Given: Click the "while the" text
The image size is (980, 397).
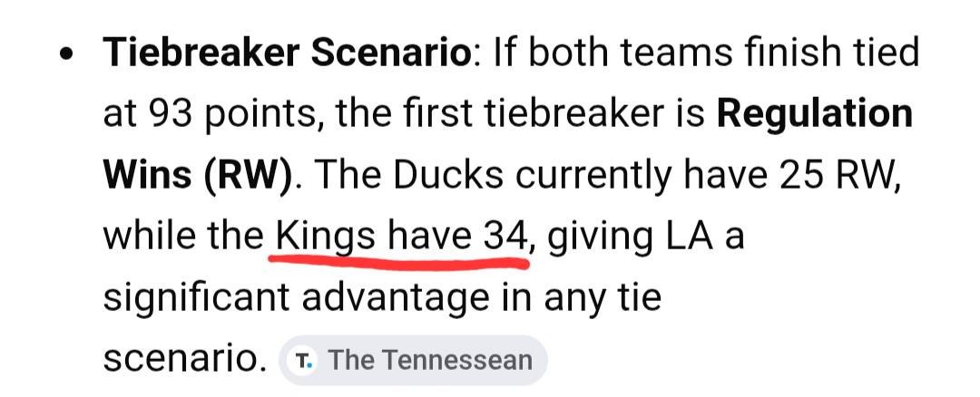Looking at the screenshot, I should [x=183, y=236].
